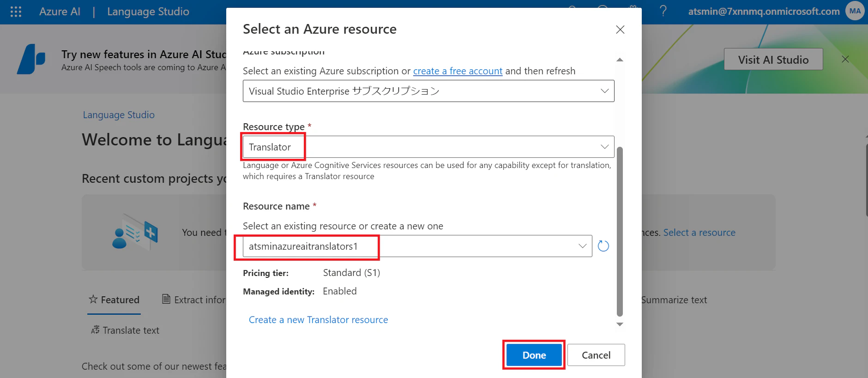868x378 pixels.
Task: Follow the create a free account link
Action: (x=458, y=71)
